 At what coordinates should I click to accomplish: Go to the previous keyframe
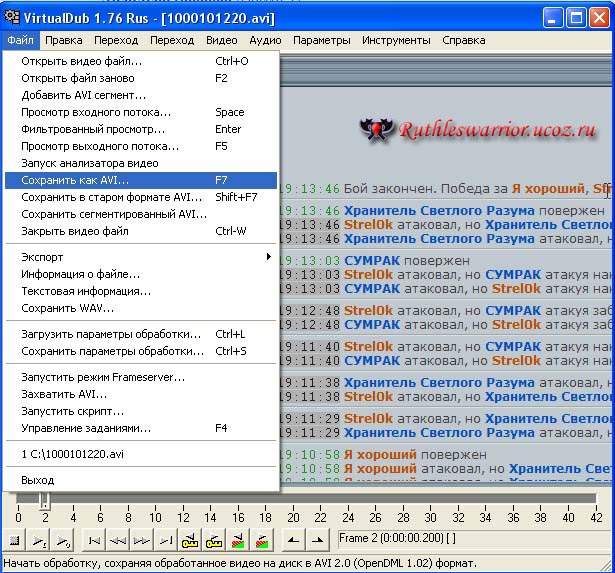coord(190,541)
